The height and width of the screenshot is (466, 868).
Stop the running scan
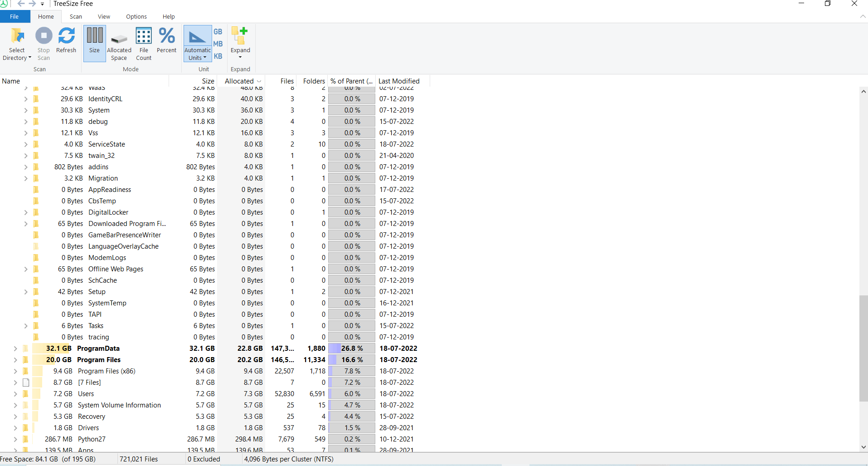click(44, 44)
